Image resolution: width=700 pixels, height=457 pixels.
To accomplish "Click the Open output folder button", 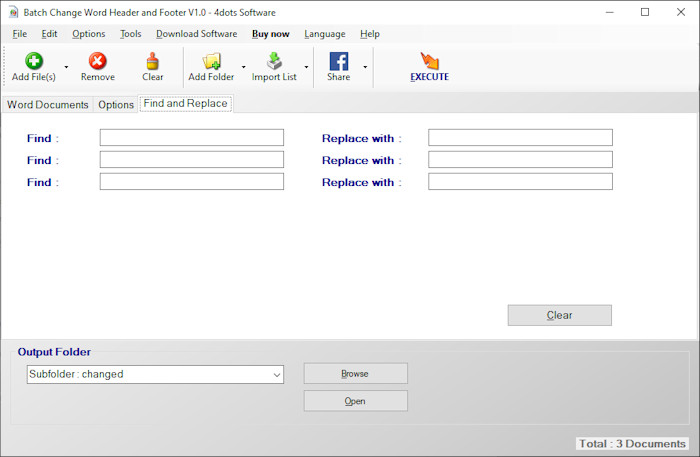I will click(355, 401).
